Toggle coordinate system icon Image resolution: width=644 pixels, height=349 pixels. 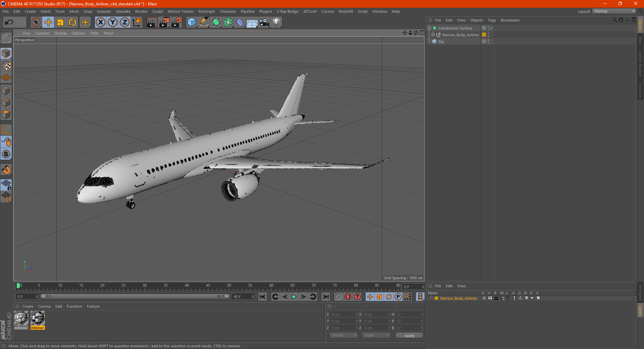137,22
